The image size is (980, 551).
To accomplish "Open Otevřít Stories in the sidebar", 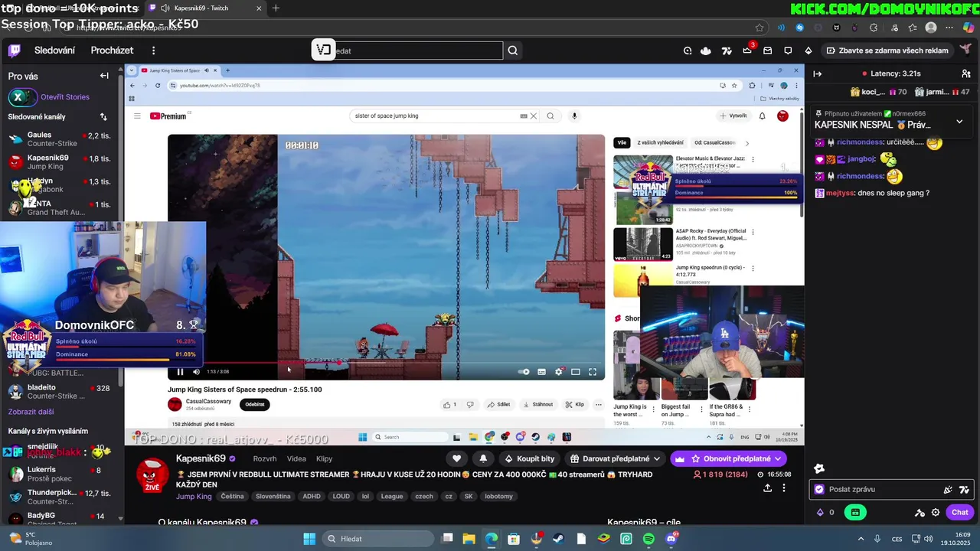I will (65, 97).
